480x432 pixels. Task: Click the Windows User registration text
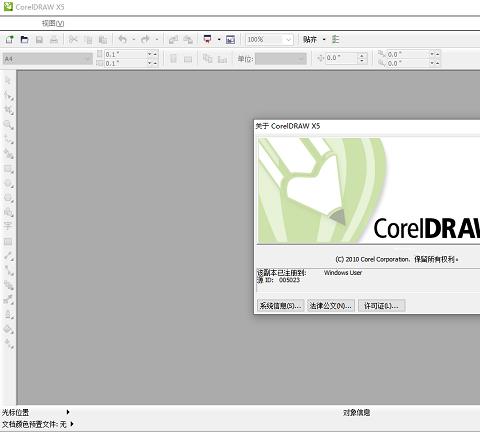pyautogui.click(x=343, y=273)
